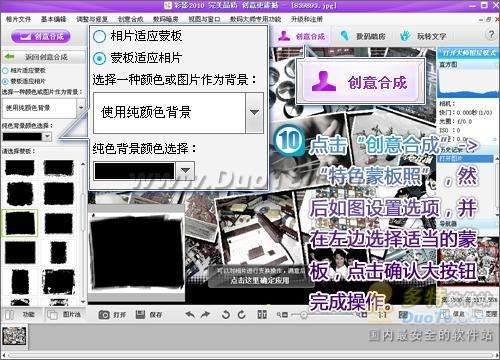Click the floppy disk 保存 icon
Screen dimensions: 500x360
pos(140,314)
